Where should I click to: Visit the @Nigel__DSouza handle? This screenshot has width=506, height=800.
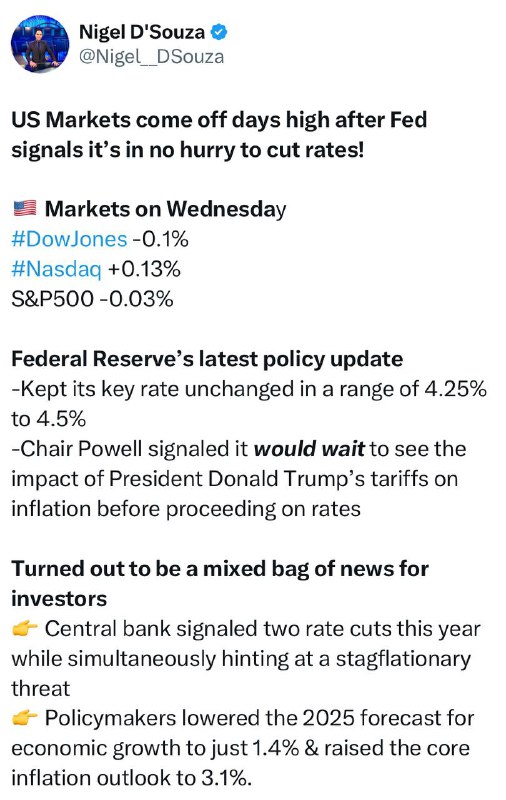click(x=151, y=56)
